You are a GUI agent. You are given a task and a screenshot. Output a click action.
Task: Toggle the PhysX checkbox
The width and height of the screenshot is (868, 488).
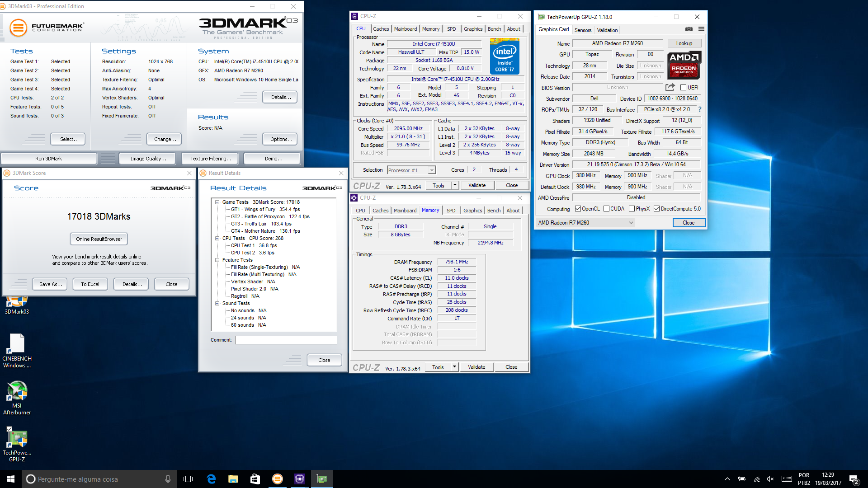pyautogui.click(x=632, y=209)
